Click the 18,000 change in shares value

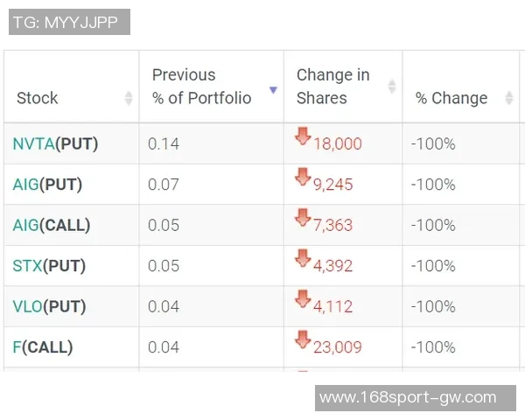338,144
